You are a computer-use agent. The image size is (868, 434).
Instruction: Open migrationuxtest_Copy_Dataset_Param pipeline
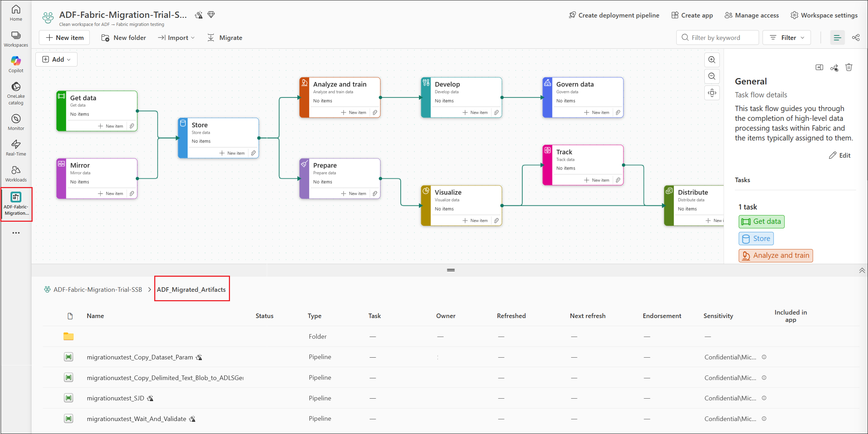[140, 357]
